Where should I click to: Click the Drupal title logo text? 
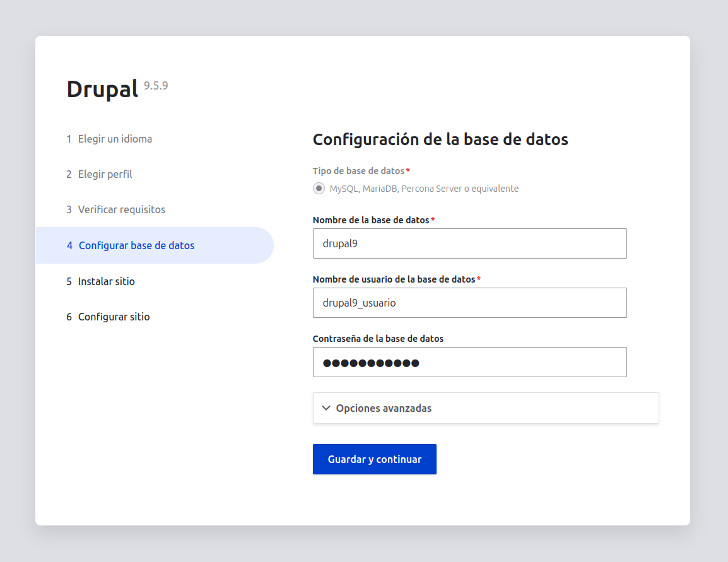pos(102,89)
